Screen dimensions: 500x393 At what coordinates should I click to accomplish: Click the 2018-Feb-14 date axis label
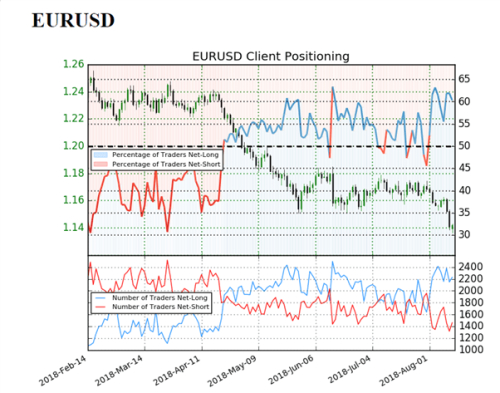pyautogui.click(x=62, y=371)
